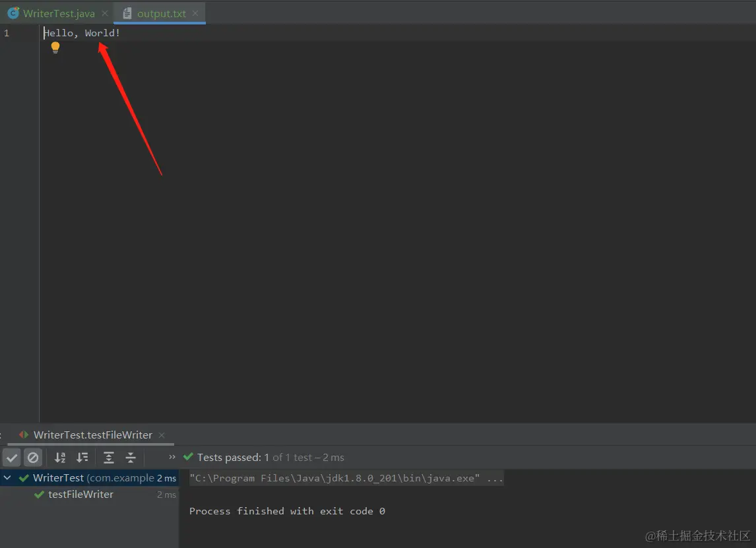Collapse the WriterTest tree node arrow
This screenshot has width=756, height=548.
tap(7, 477)
